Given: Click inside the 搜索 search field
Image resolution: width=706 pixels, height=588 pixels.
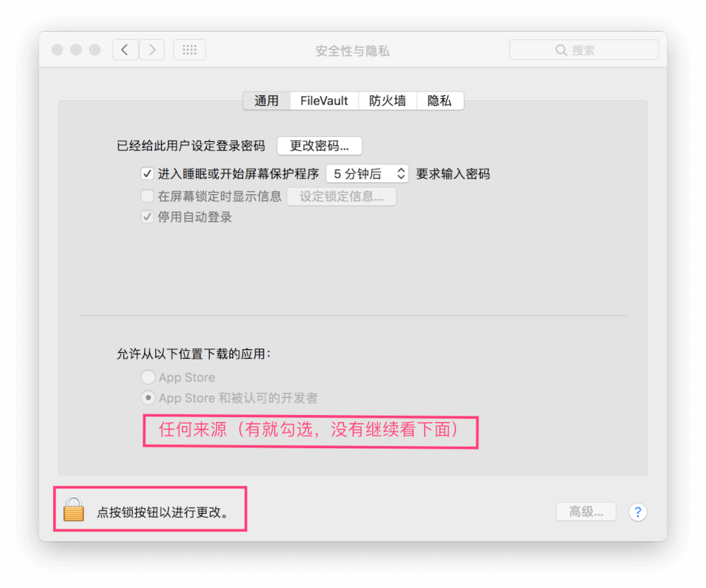Looking at the screenshot, I should coord(593,49).
